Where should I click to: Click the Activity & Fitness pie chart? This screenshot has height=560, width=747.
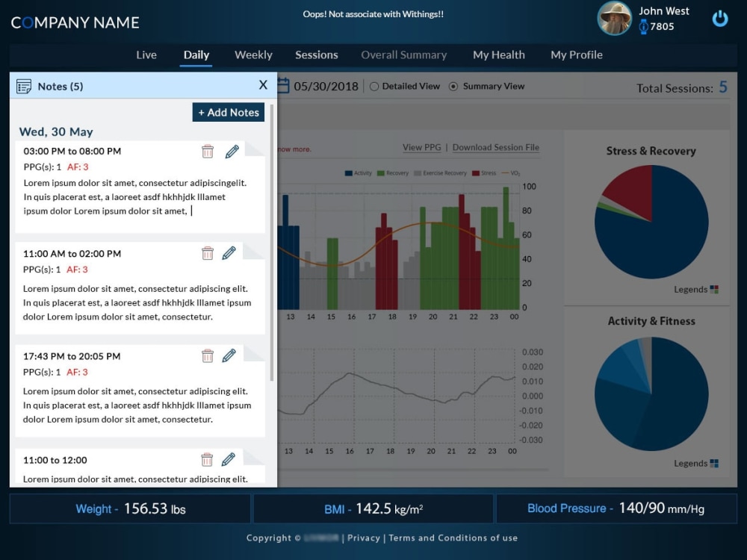click(651, 393)
